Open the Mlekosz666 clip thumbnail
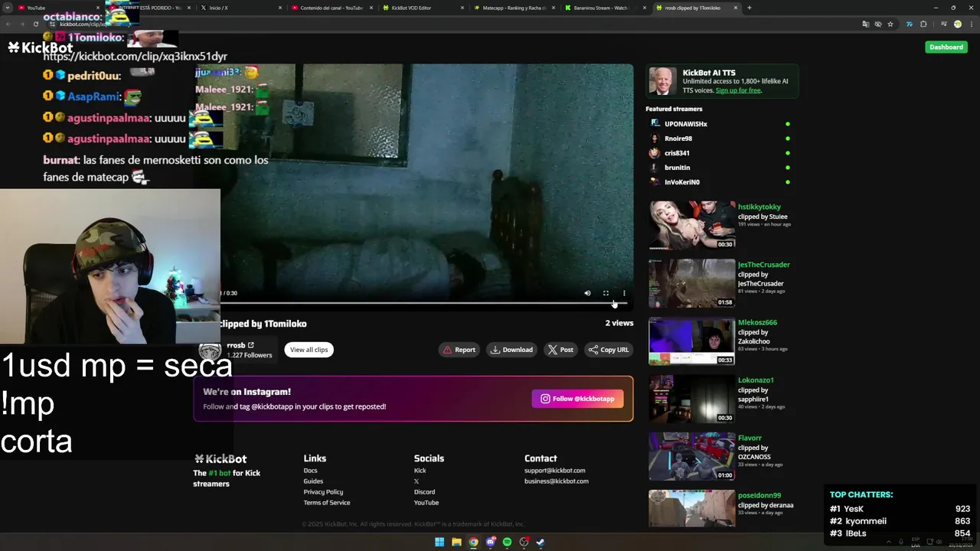Screen dimensions: 980x551 691,341
